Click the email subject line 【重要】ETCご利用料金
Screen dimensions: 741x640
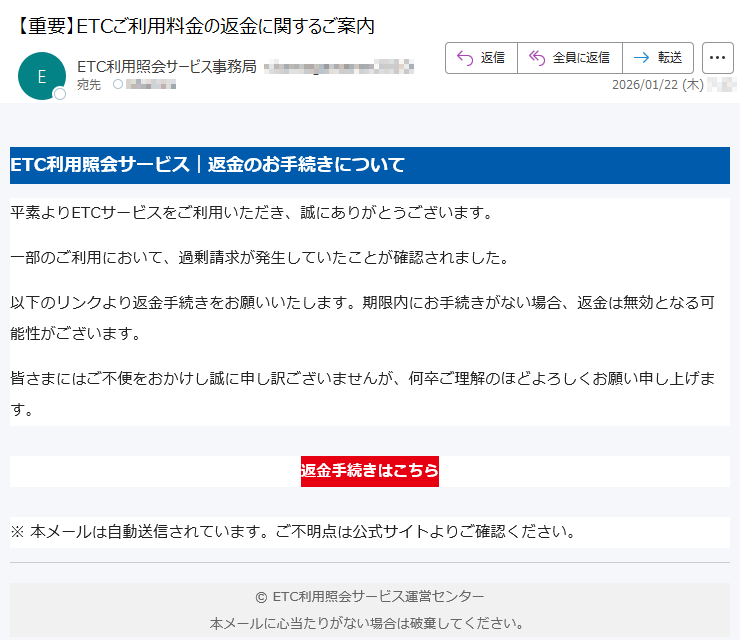click(x=196, y=26)
